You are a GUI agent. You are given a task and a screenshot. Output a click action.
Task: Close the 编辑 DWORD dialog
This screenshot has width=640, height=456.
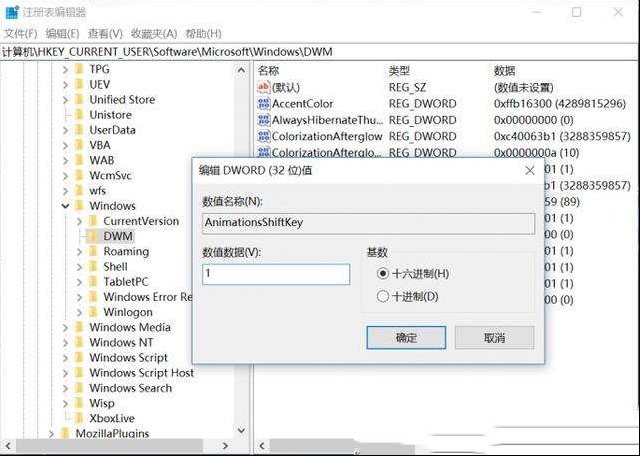coord(530,170)
